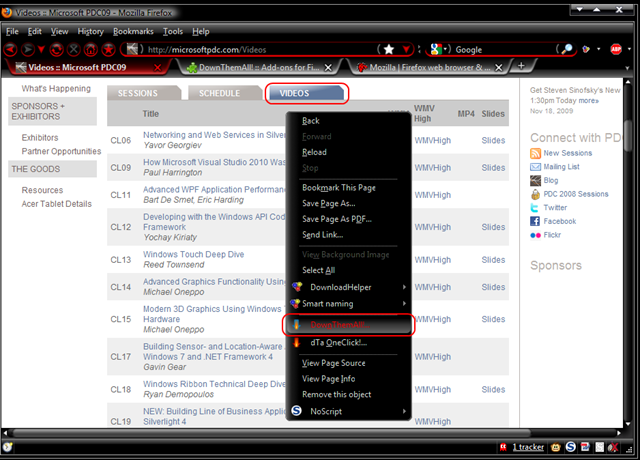640x460 pixels.
Task: Open Slides link for CL13 row
Action: (x=493, y=260)
